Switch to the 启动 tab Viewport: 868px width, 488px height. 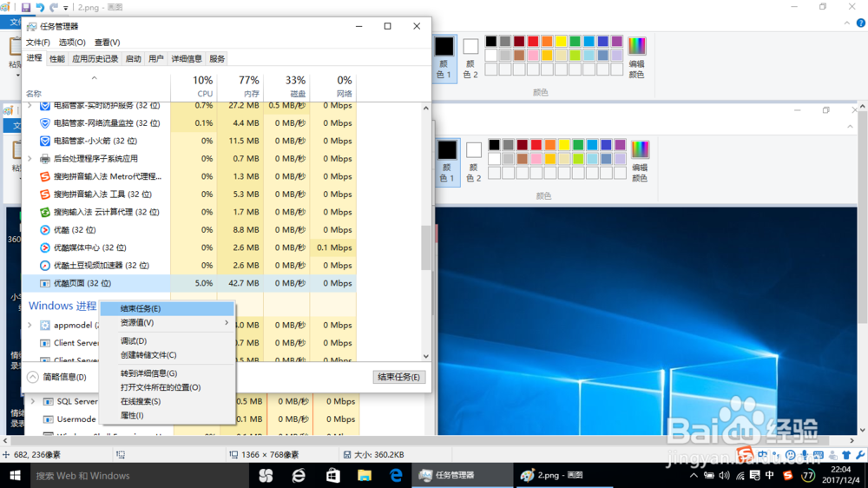pos(134,59)
